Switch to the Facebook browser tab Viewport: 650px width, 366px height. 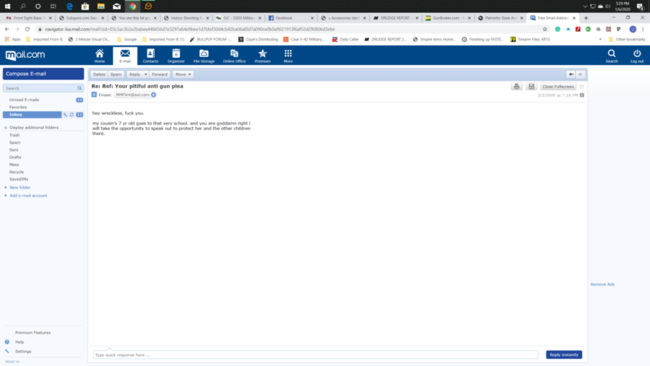tap(291, 18)
